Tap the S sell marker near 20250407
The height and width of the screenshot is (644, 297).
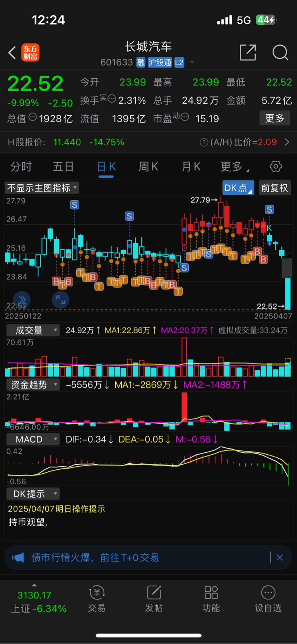(x=270, y=210)
